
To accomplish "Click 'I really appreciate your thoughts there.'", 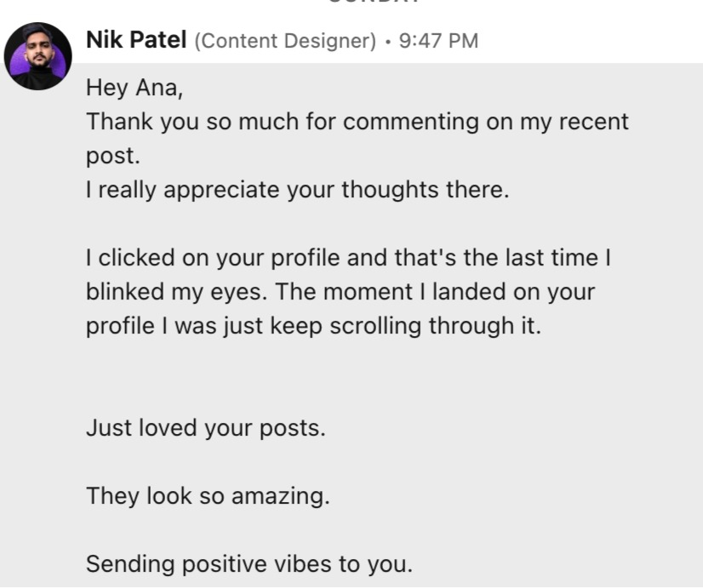I will 298,190.
